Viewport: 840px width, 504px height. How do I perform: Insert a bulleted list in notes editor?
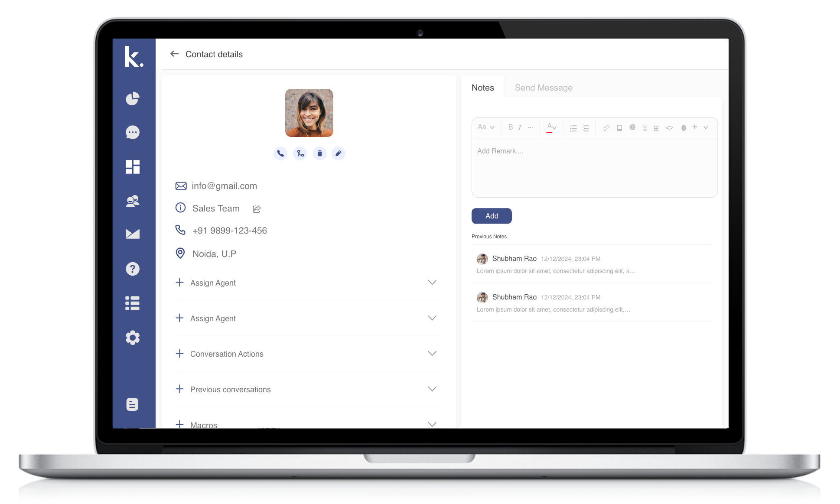point(573,128)
